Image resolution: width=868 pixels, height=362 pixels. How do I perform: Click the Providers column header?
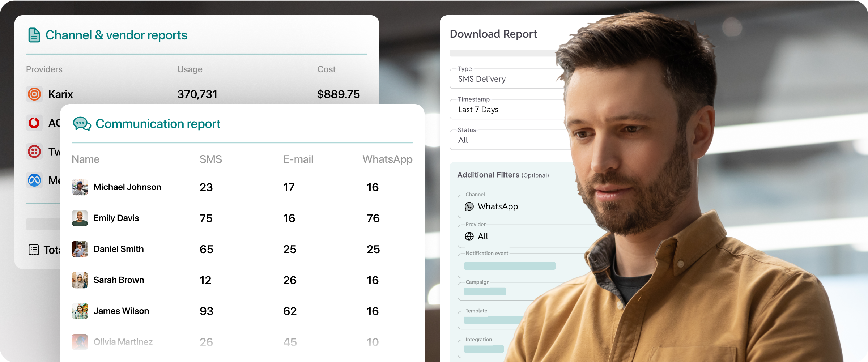click(x=44, y=69)
